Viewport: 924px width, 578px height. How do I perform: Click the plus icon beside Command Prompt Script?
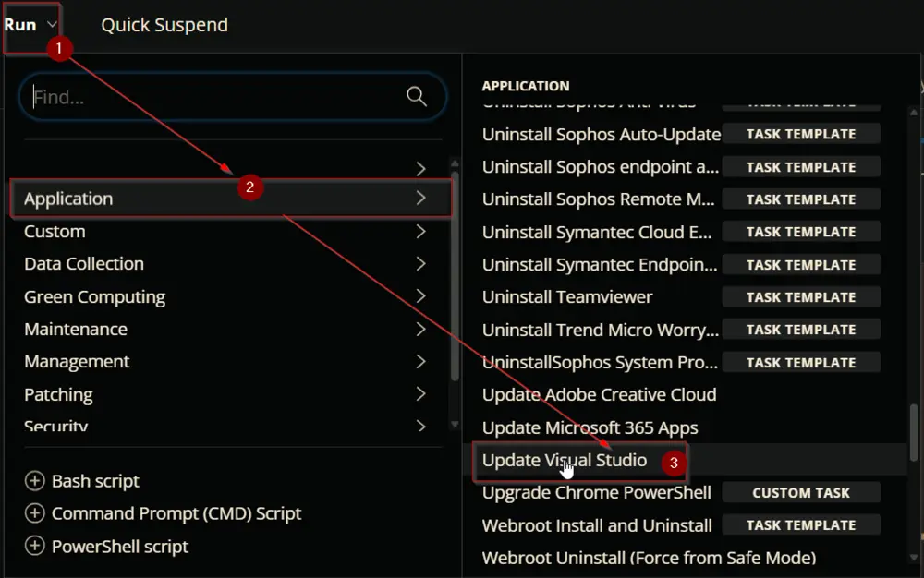(x=35, y=513)
